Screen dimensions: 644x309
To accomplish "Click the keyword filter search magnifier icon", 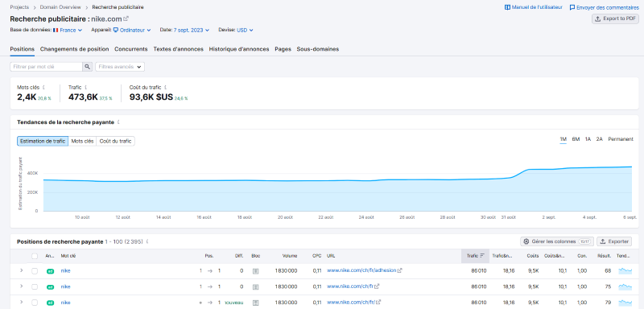I will click(x=87, y=67).
